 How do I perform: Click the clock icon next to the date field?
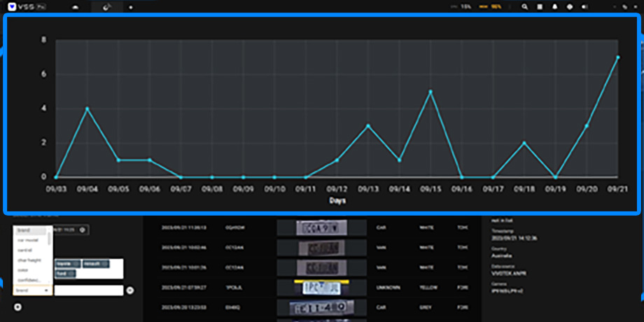coord(83,230)
